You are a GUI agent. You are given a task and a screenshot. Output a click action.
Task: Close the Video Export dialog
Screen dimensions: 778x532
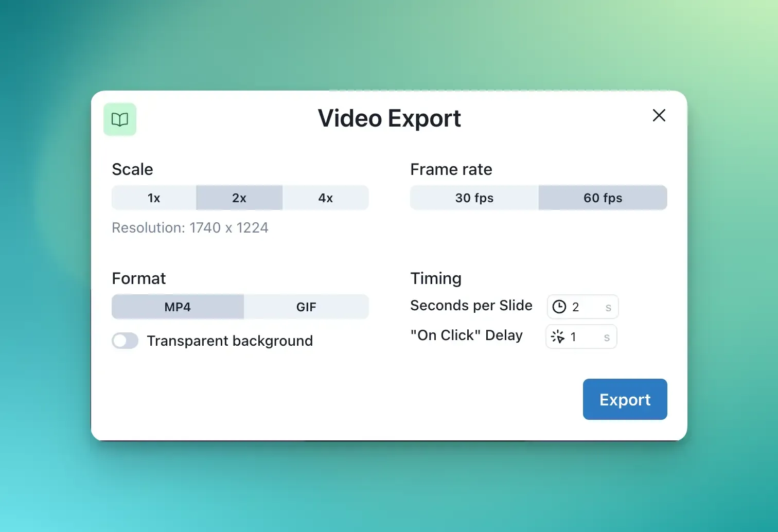pos(659,115)
